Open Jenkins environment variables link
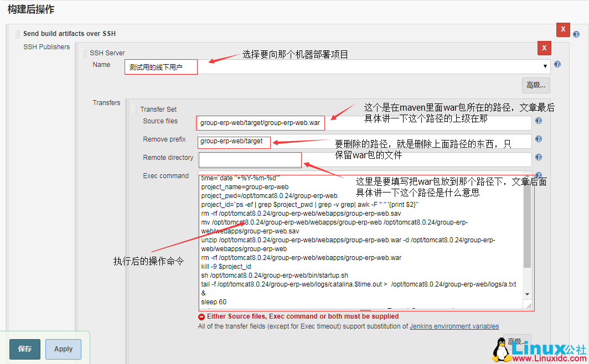 point(454,326)
